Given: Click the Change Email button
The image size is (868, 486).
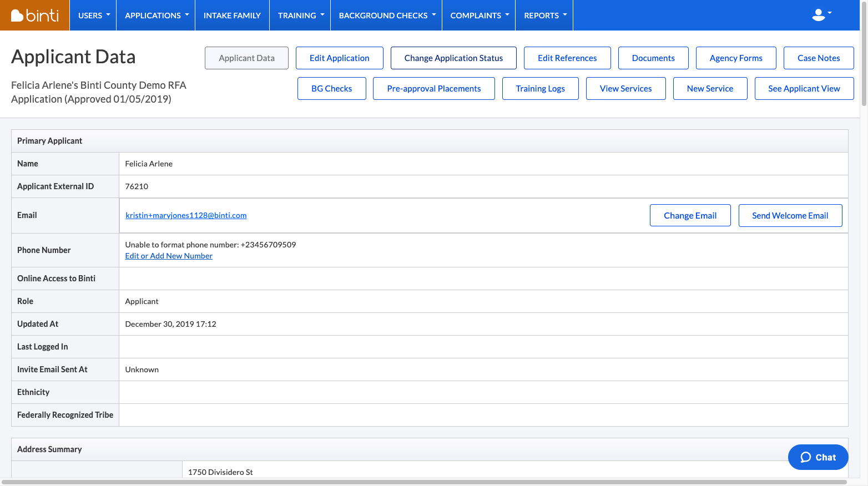Looking at the screenshot, I should (690, 216).
